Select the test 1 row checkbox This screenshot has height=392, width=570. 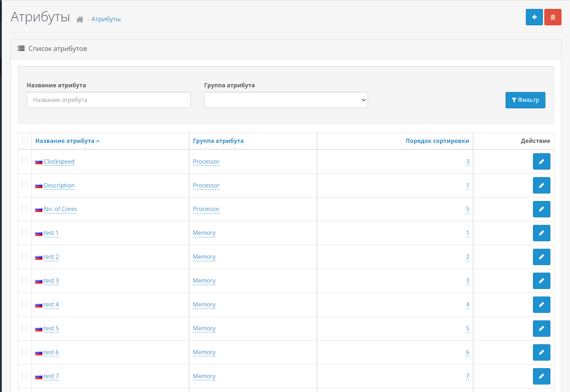[x=25, y=232]
